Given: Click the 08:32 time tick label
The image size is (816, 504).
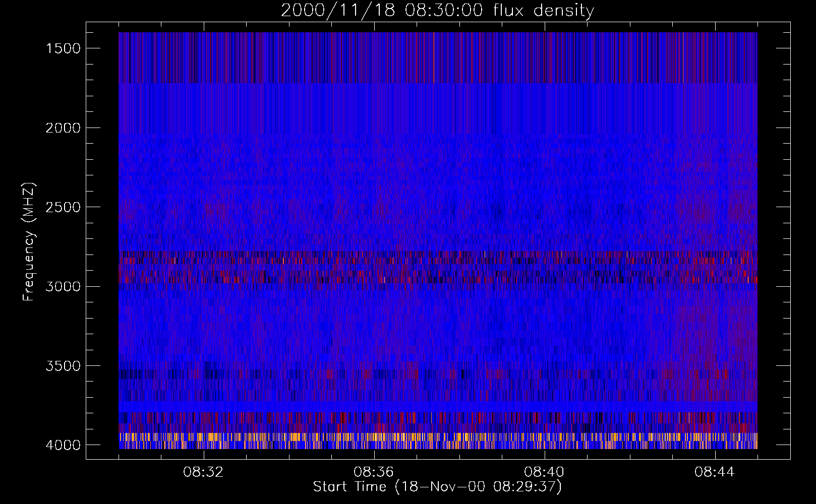Looking at the screenshot, I should [x=203, y=472].
